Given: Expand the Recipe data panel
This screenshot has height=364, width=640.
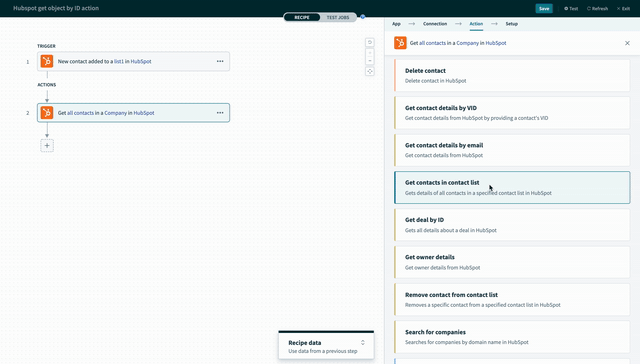Looking at the screenshot, I should [x=362, y=343].
